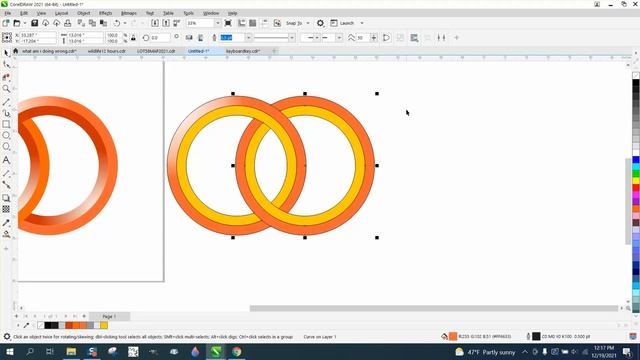Expand the undo history dropdown arrow

pyautogui.click(x=124, y=23)
